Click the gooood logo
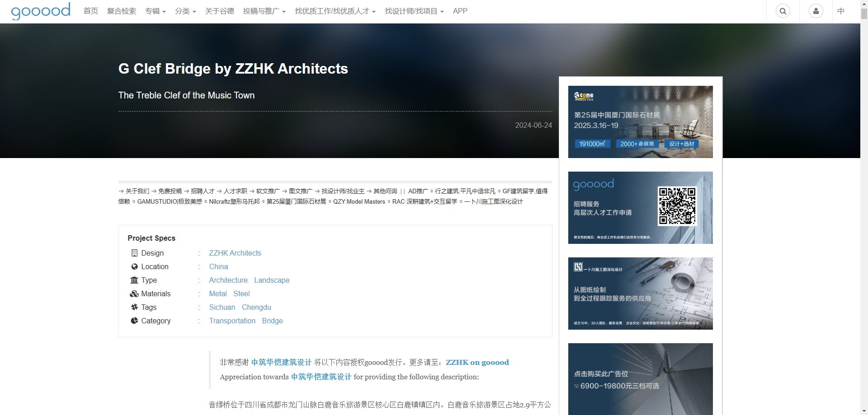This screenshot has width=868, height=415. tap(41, 11)
